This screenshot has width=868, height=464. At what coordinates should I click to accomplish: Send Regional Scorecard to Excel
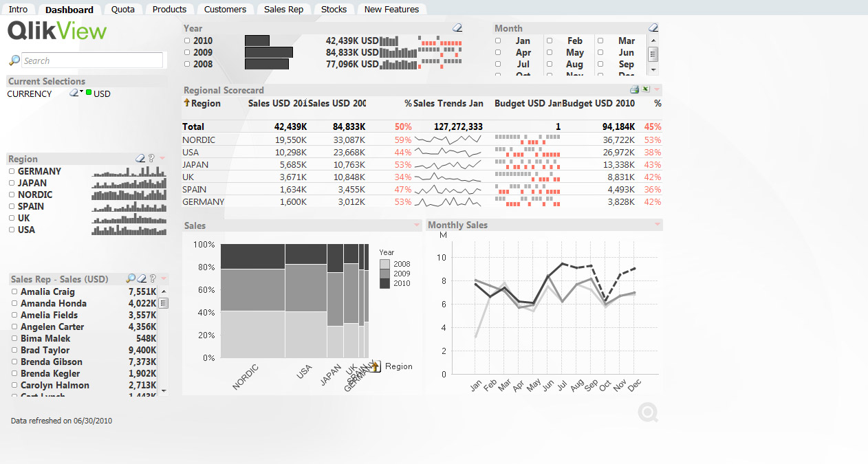pyautogui.click(x=646, y=89)
